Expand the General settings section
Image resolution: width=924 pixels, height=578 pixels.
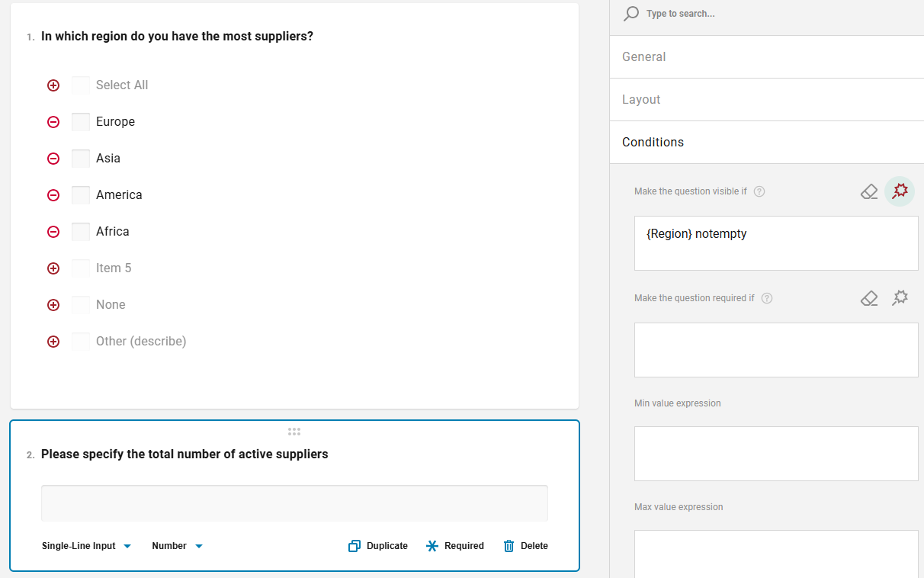tap(766, 57)
